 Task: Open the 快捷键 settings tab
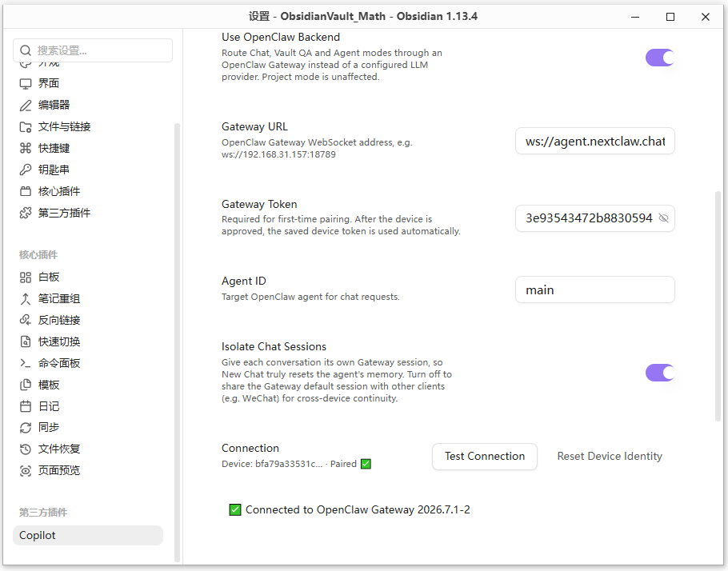(88, 148)
